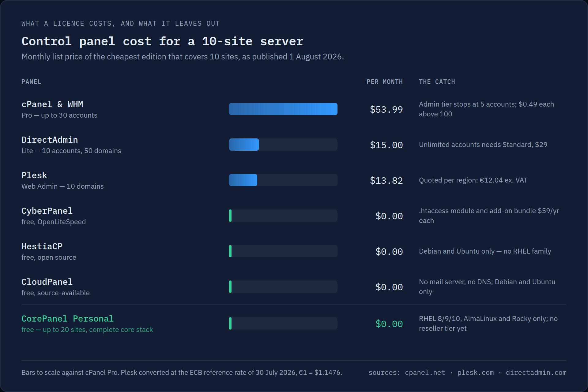Click the 'Bars to scale against cPanel Pro' footnote
The width and height of the screenshot is (588, 392).
coord(182,372)
